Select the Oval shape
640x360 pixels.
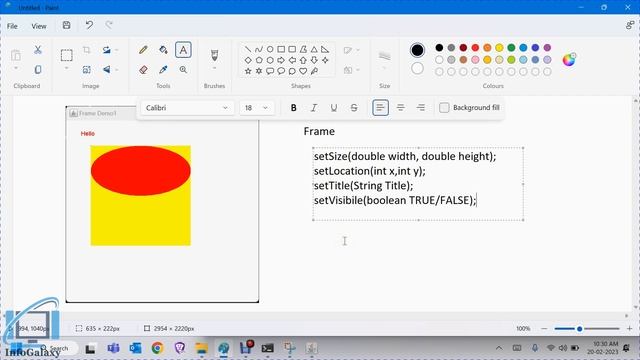(270, 49)
